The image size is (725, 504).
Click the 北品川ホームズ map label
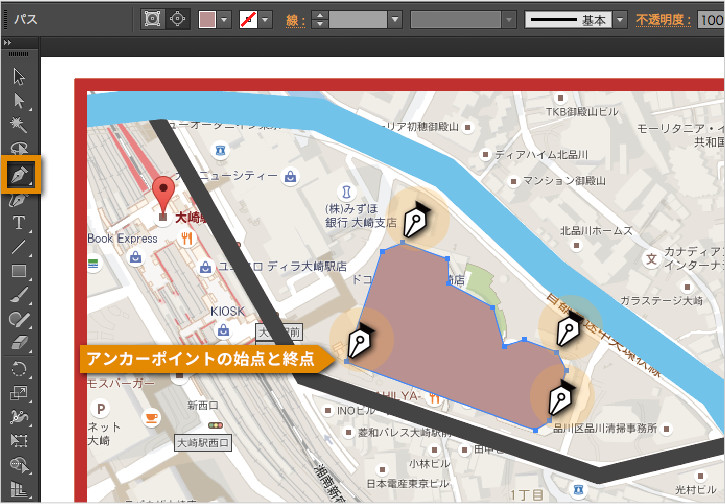pyautogui.click(x=596, y=230)
